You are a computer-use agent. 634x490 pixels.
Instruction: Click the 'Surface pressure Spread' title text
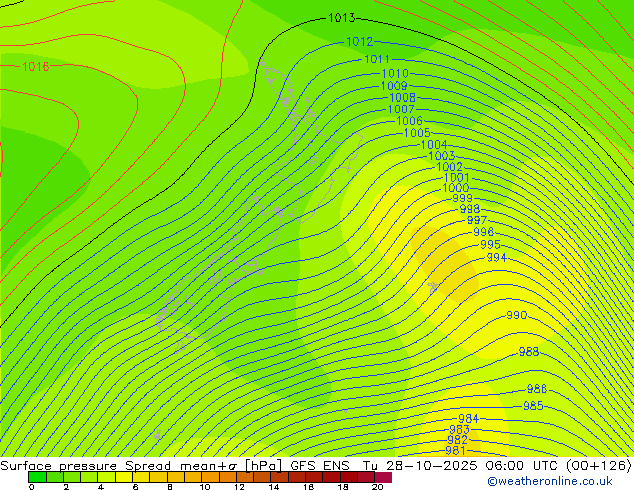click(85, 466)
